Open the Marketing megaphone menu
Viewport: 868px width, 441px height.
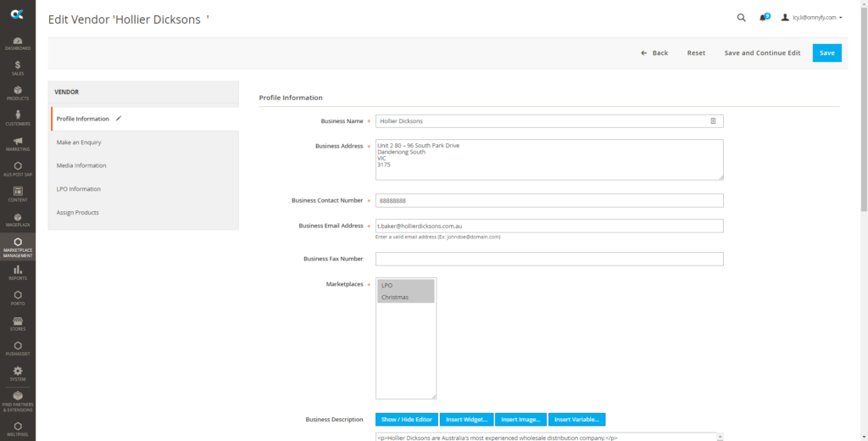(18, 143)
